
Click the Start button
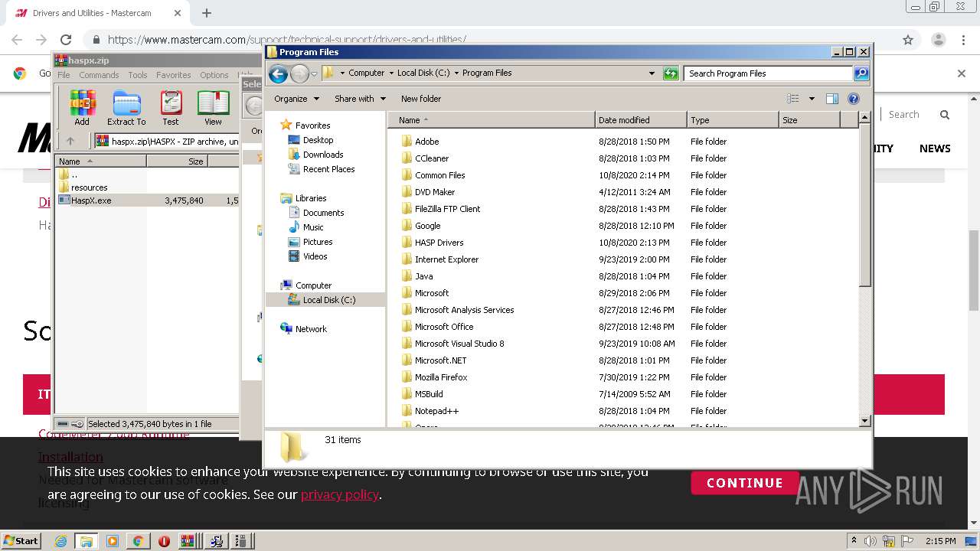pos(21,540)
